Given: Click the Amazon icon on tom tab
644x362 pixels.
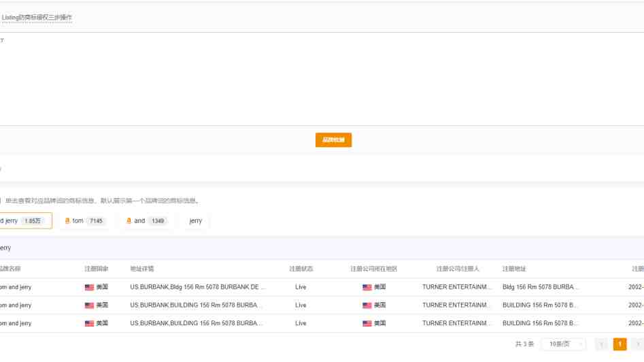Looking at the screenshot, I should 67,220.
